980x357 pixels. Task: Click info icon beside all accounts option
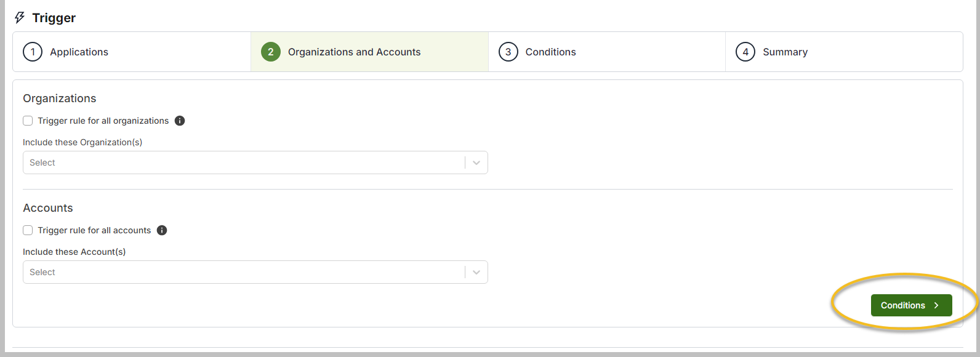(x=162, y=230)
